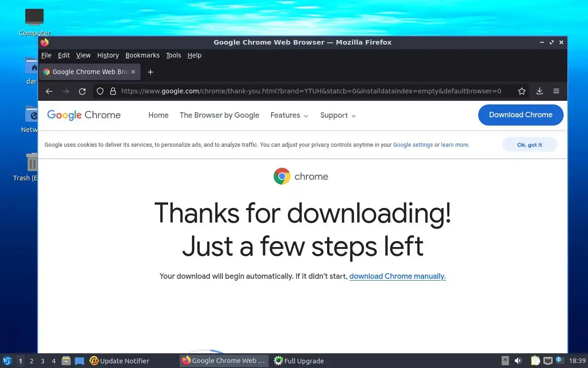Switch to workspace 2
Viewport: 588px width, 368px height.
pos(31,361)
